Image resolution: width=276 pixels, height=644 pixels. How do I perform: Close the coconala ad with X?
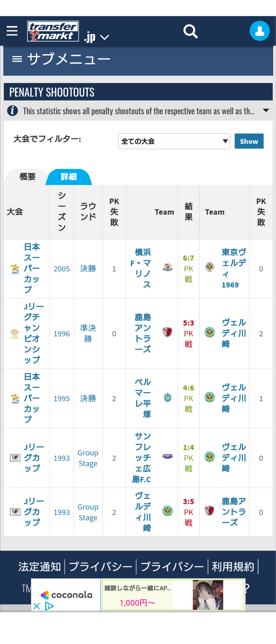click(37, 606)
